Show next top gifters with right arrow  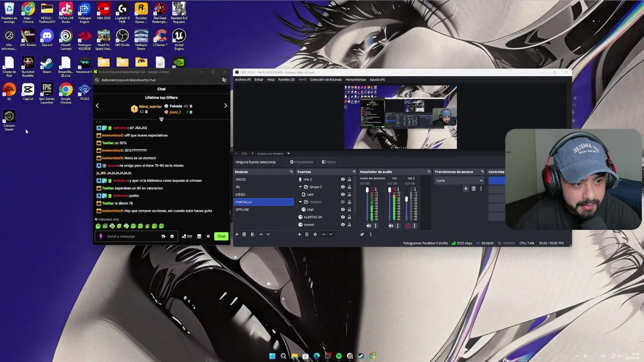click(x=225, y=106)
